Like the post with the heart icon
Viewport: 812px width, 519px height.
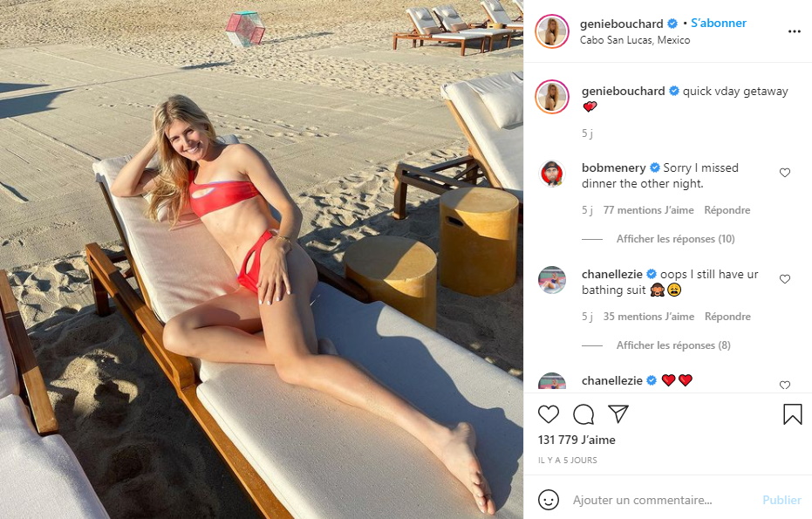(549, 414)
